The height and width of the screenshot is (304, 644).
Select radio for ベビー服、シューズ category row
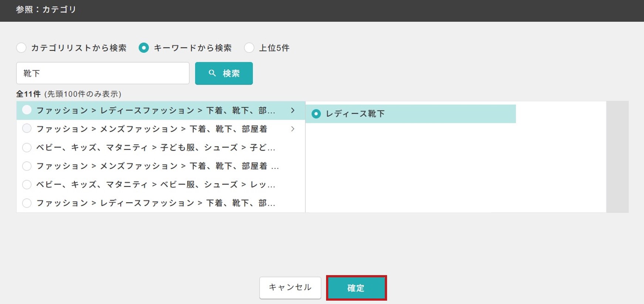(27, 184)
